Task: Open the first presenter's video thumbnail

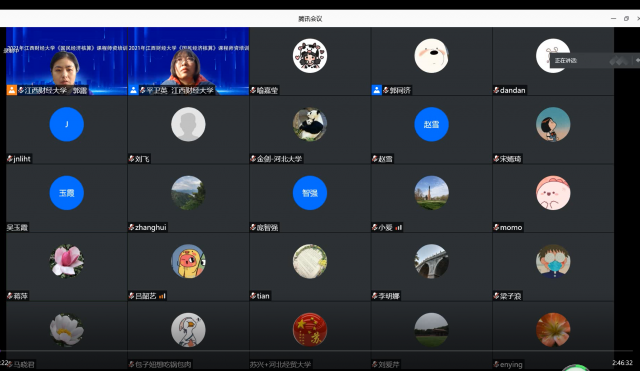Action: [67, 61]
